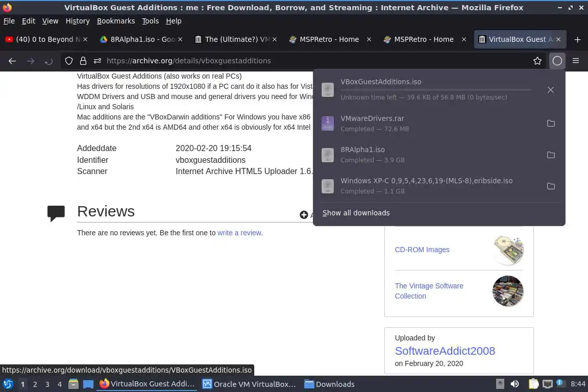Click the Windows XP-C iso file icon
This screenshot has width=588, height=392.
pos(327,186)
